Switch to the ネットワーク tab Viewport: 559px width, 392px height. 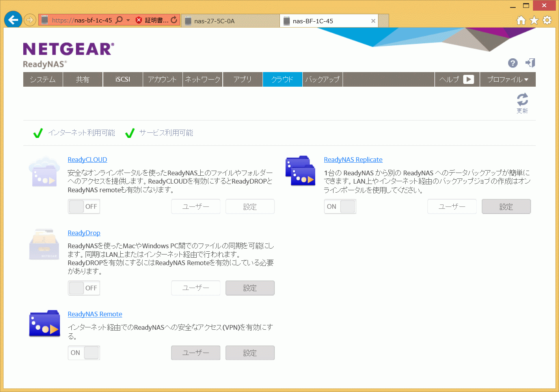[203, 80]
